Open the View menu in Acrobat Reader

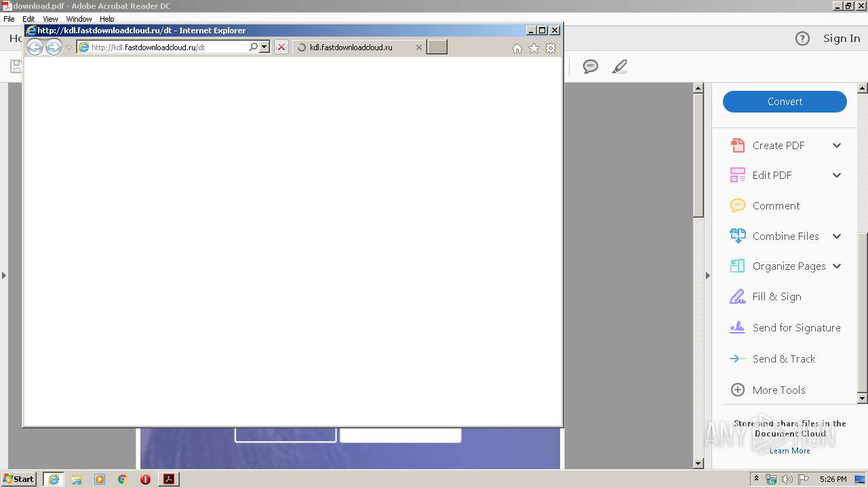(x=50, y=19)
